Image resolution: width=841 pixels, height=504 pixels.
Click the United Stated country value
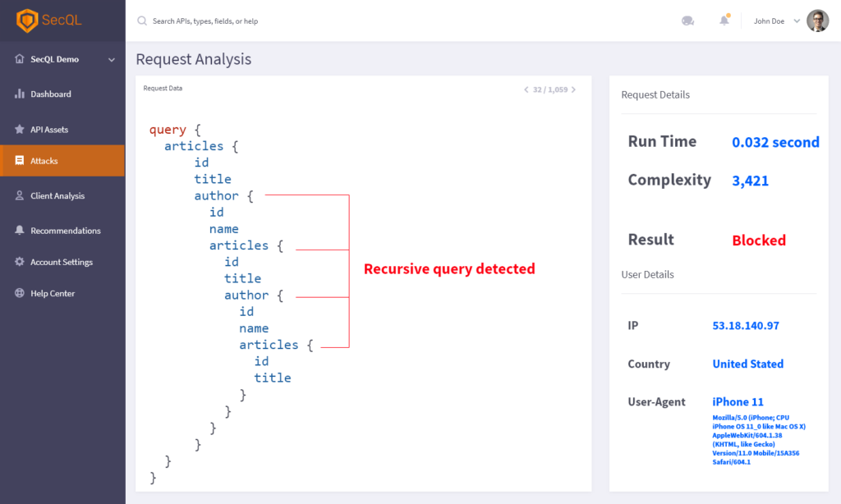pos(747,364)
